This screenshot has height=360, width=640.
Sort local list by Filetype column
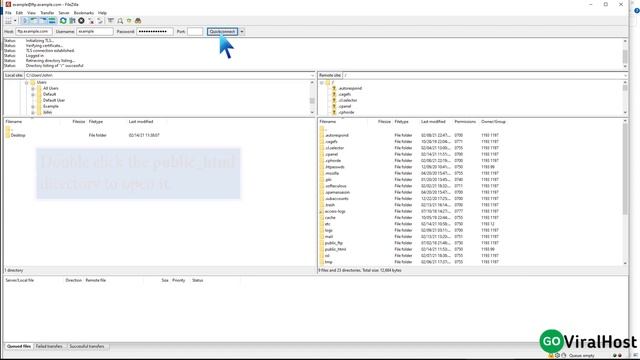(96, 122)
